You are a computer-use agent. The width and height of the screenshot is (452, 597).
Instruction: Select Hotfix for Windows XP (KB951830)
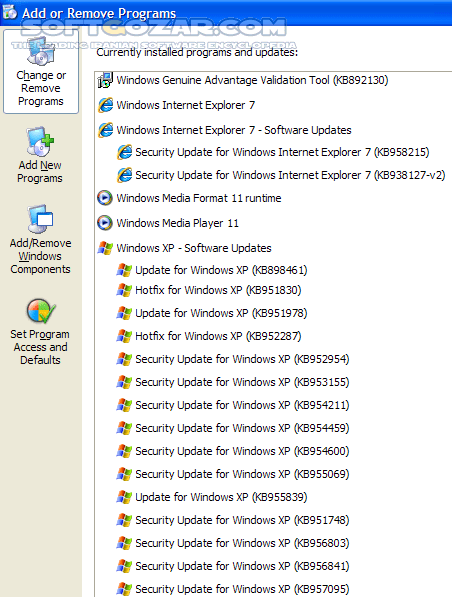218,290
